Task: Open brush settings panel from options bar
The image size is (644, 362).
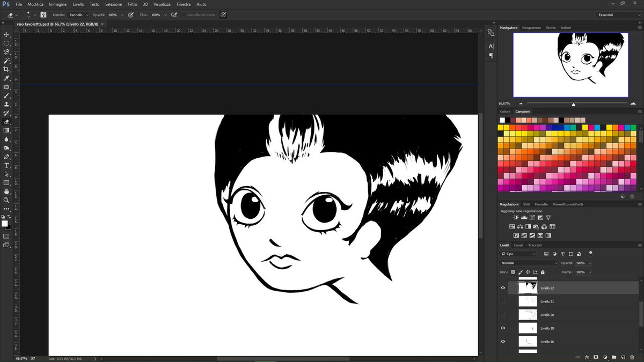Action: 43,15
